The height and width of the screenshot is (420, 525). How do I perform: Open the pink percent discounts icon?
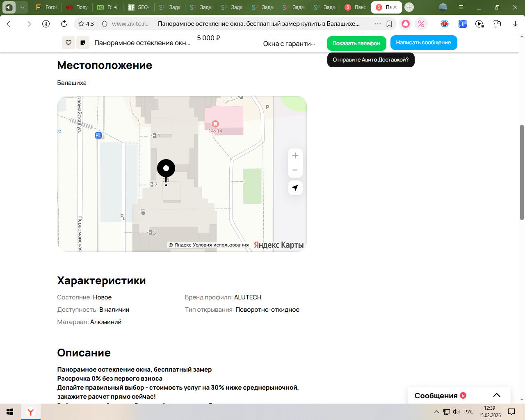(421, 24)
